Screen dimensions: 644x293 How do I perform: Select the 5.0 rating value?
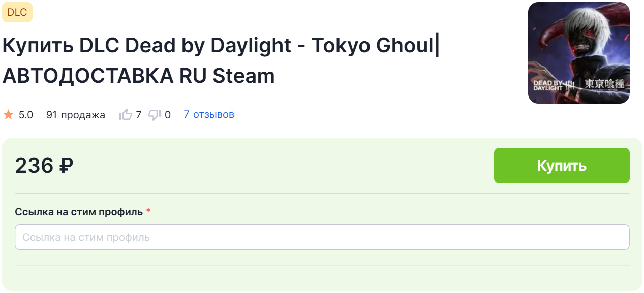coord(26,115)
